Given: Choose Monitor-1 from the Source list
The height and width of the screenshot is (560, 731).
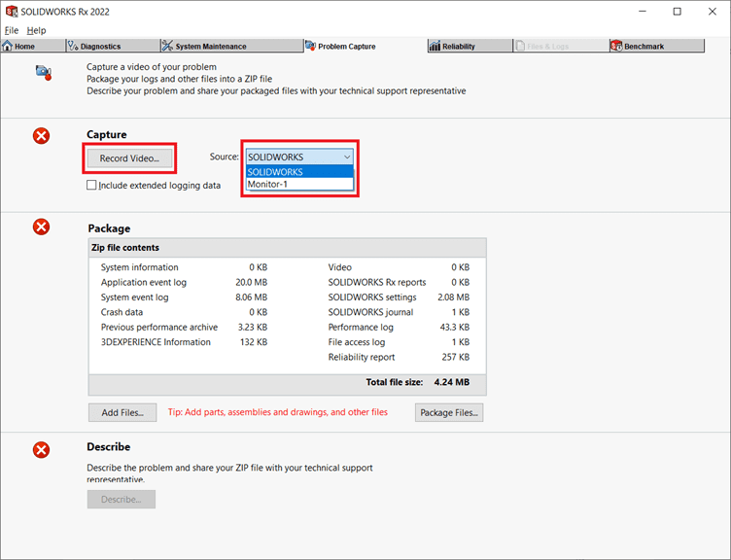Looking at the screenshot, I should (x=299, y=184).
